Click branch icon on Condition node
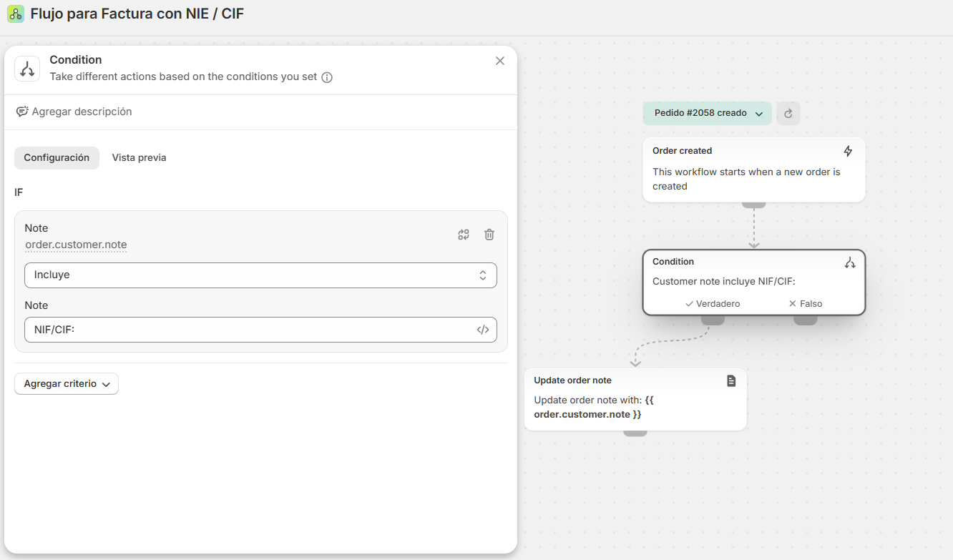 click(x=849, y=262)
